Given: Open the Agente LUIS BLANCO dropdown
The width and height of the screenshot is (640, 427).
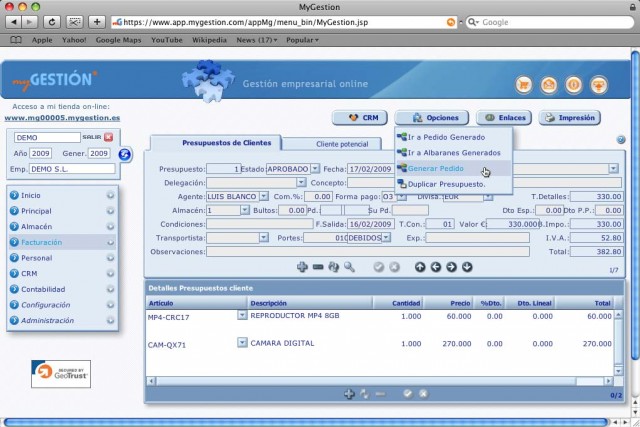Looking at the screenshot, I should pyautogui.click(x=264, y=196).
